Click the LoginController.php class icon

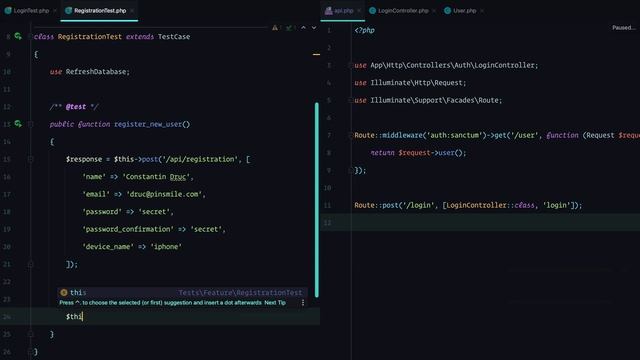372,11
